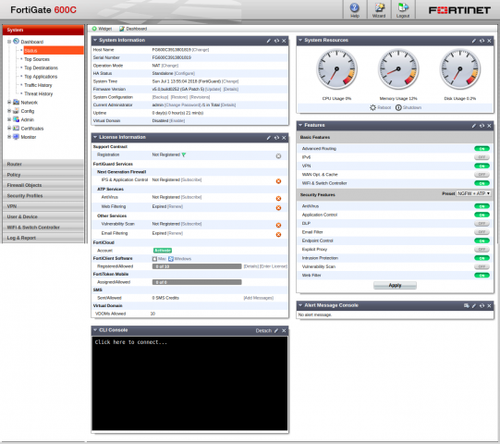
Task: Edit the Features widget with pencil icon
Action: point(474,126)
